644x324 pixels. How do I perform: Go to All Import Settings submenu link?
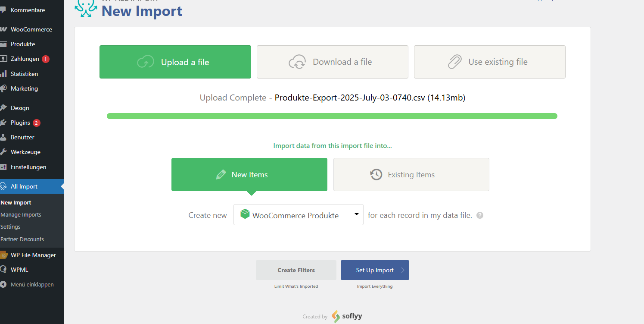coord(10,226)
